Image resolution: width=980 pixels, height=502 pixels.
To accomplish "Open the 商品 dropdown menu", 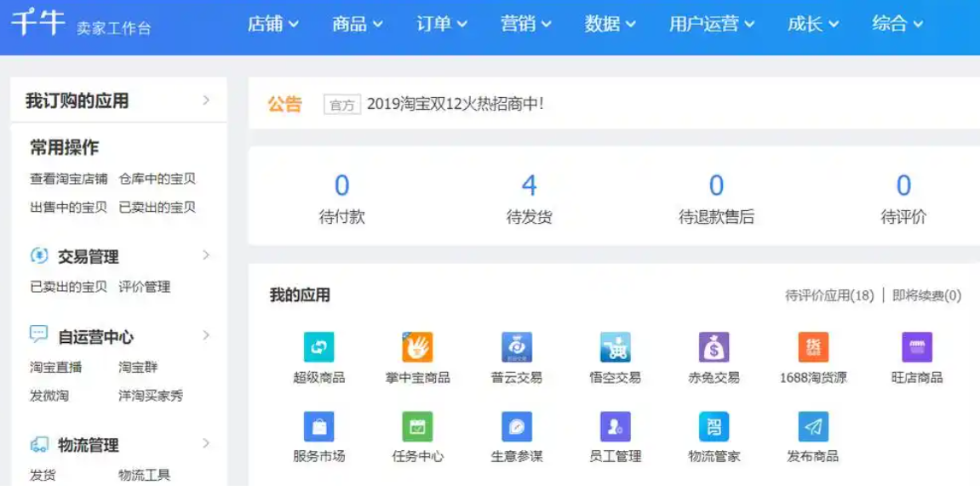I will point(357,24).
